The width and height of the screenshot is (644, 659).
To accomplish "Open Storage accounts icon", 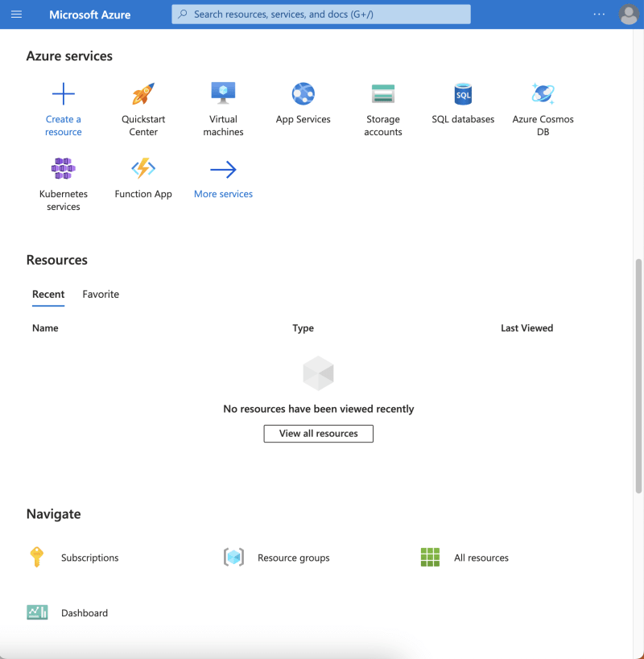I will click(383, 93).
